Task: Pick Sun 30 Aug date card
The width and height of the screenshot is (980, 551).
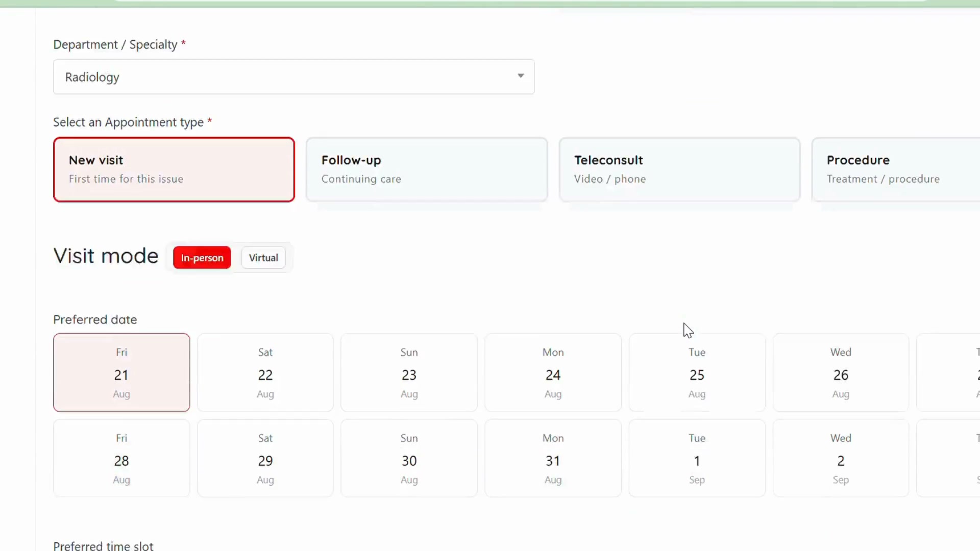Action: (x=409, y=458)
